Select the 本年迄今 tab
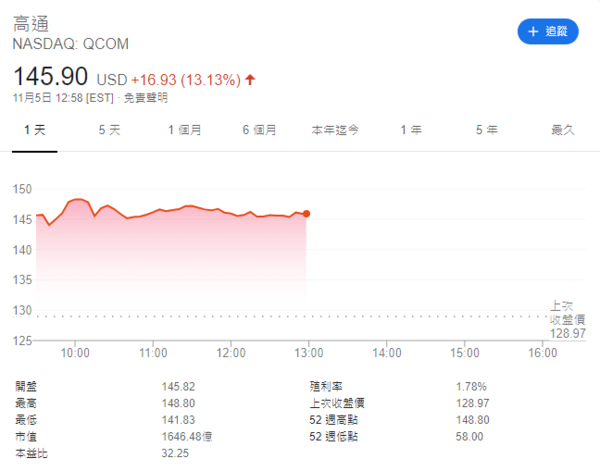Image resolution: width=600 pixels, height=471 pixels. [x=335, y=130]
